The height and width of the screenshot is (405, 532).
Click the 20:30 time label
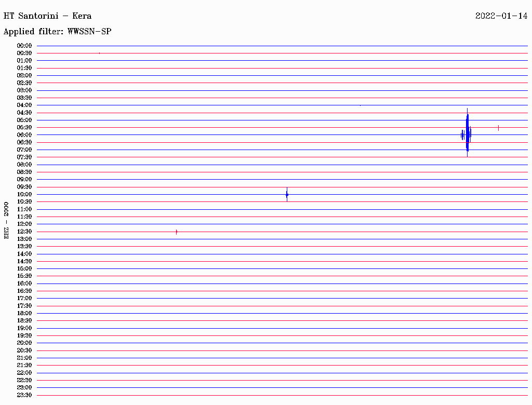coord(24,350)
